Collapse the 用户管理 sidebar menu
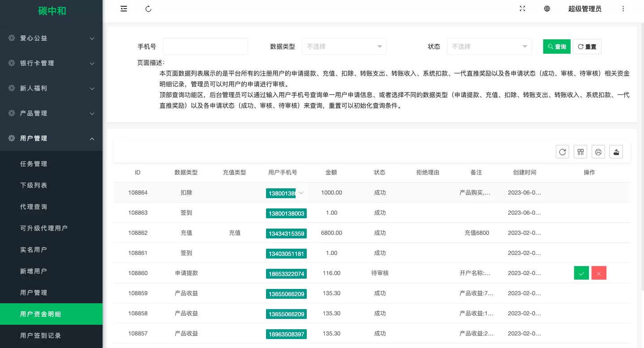Screen dimensions: 644x348 52,138
